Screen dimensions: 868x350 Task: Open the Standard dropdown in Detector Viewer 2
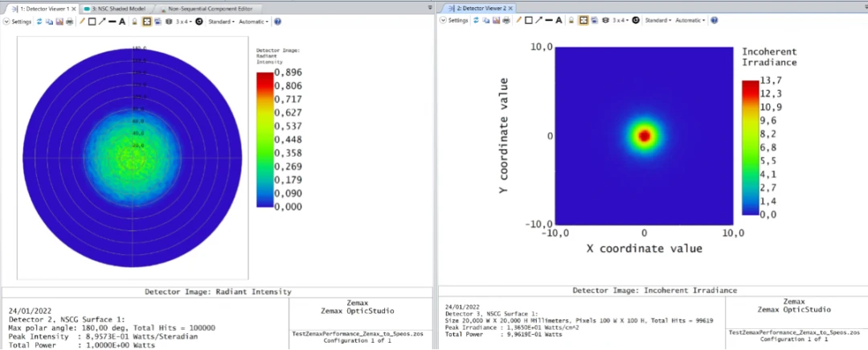[x=658, y=20]
